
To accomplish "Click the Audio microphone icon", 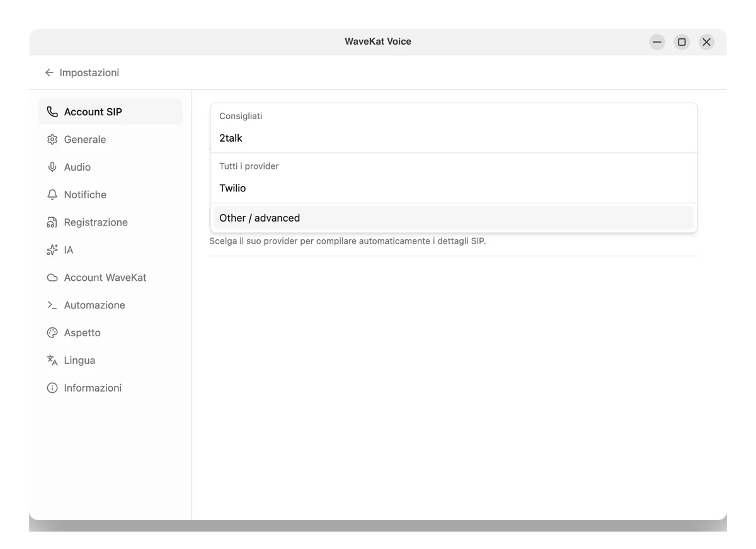I will pos(52,167).
